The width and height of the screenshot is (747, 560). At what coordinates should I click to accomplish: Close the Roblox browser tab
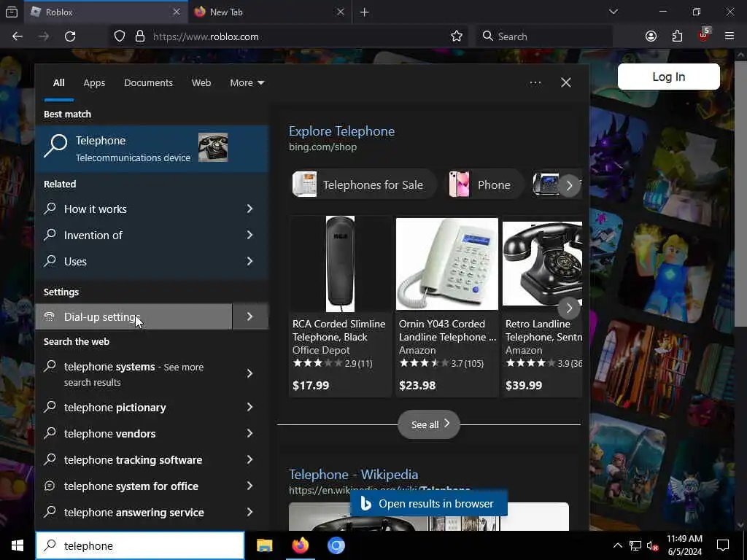point(177,12)
